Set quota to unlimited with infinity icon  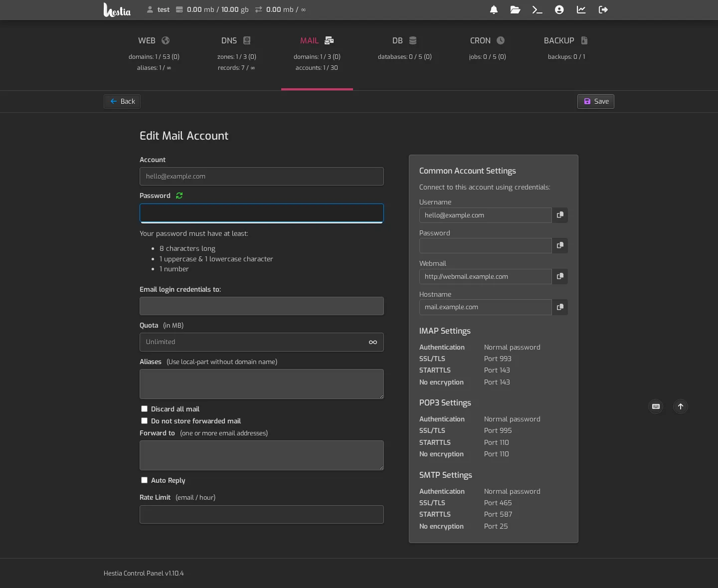[373, 342]
